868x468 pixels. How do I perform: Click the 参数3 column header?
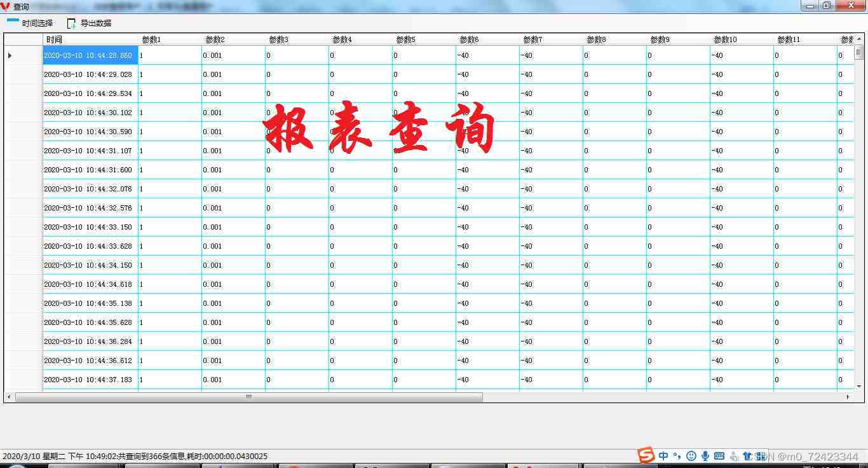point(297,39)
